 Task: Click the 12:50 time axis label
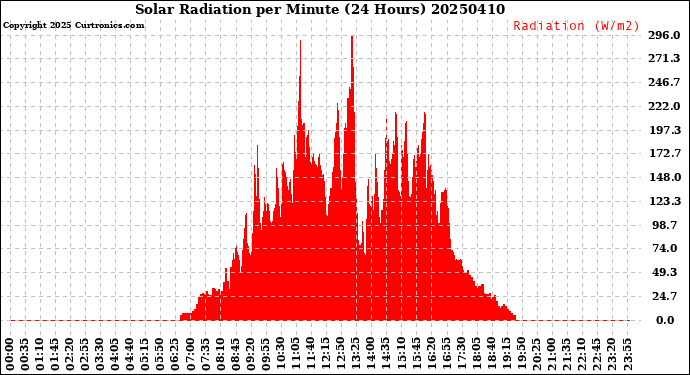coord(341,355)
